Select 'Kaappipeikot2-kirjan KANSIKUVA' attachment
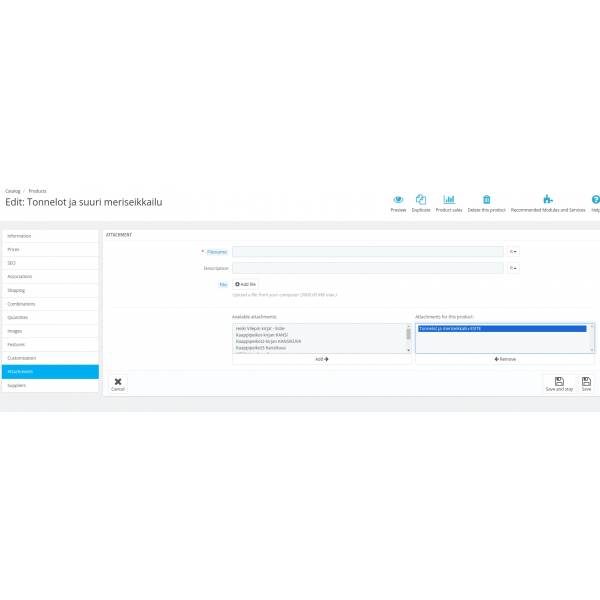The width and height of the screenshot is (600, 600). (268, 342)
